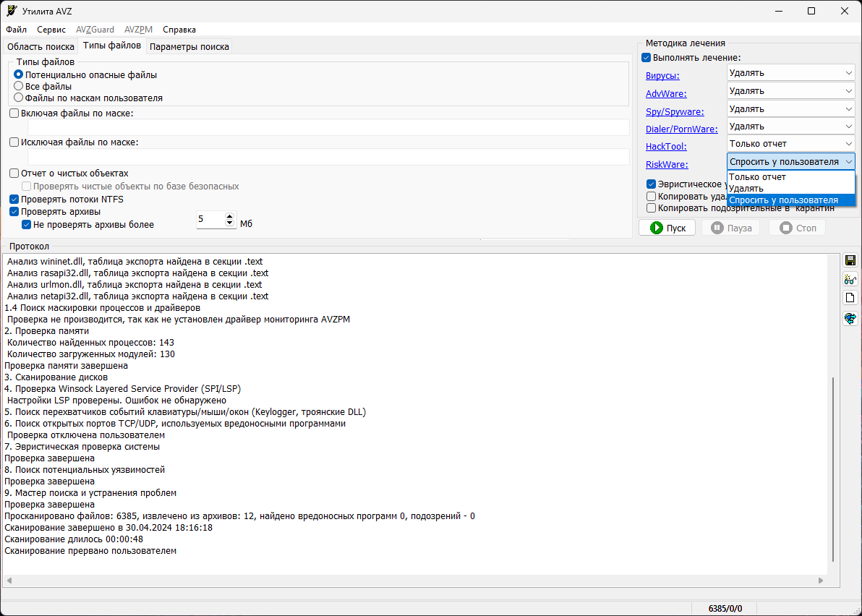Image resolution: width=862 pixels, height=616 pixels.
Task: Clear the protocol with the blank page icon
Action: click(x=850, y=298)
